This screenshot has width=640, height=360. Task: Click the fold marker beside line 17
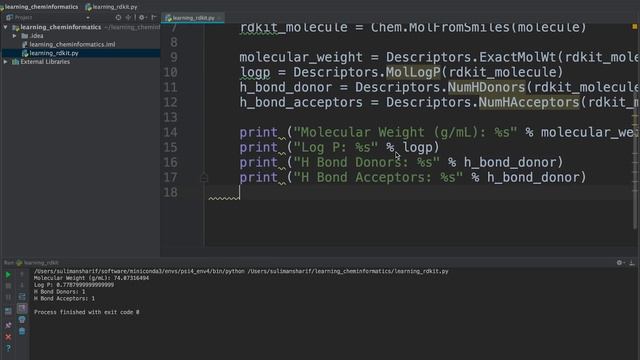pos(204,178)
